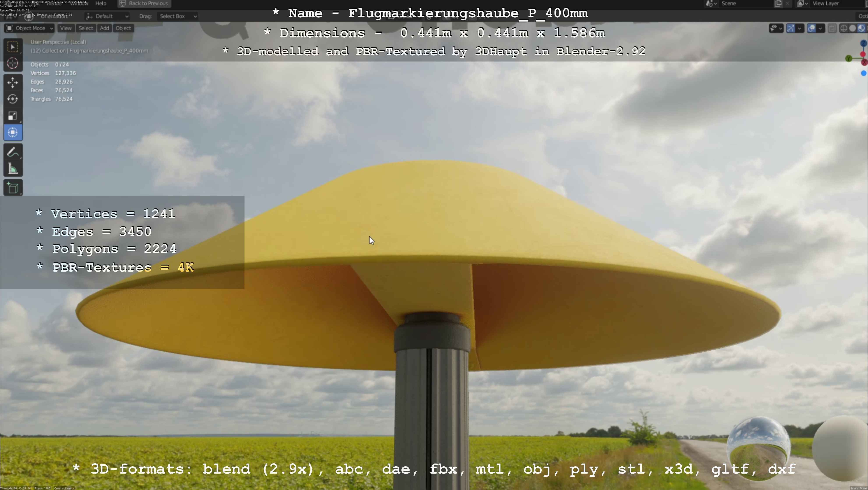The image size is (868, 490).
Task: Click the Collection Flugmarkierungshaube_P_400mm label
Action: tap(89, 51)
